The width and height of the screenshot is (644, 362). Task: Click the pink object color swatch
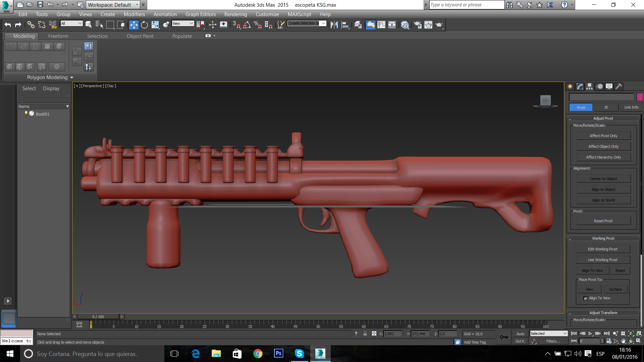[640, 97]
